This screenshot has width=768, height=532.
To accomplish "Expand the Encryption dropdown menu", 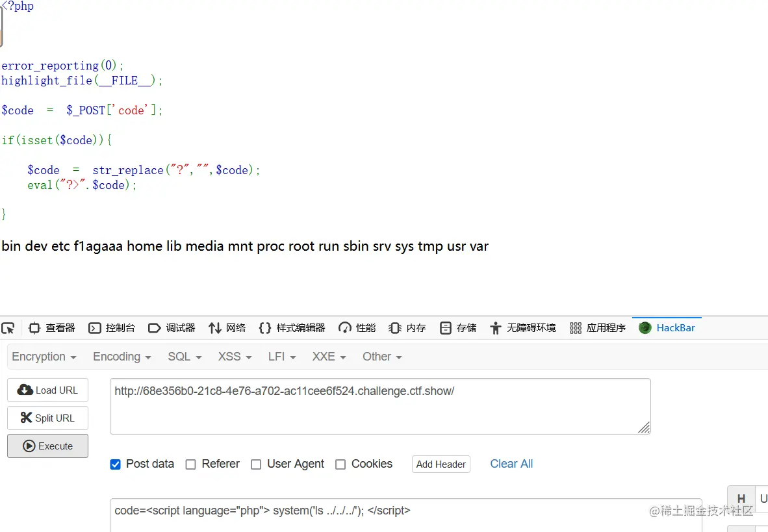I will (44, 357).
